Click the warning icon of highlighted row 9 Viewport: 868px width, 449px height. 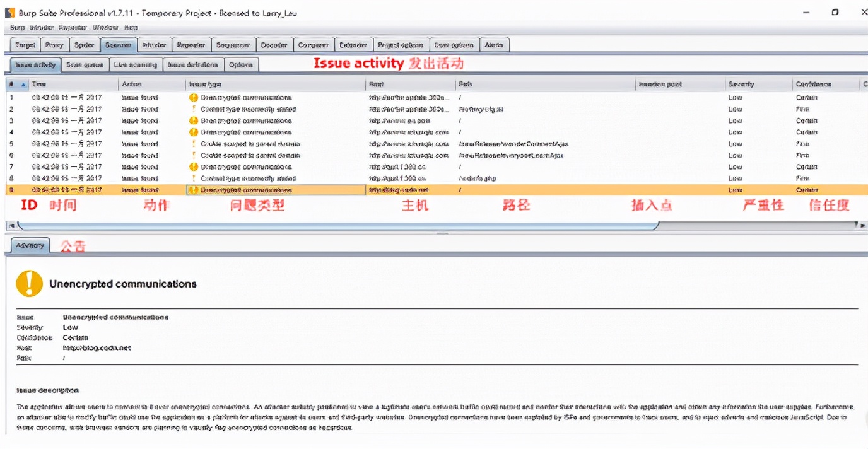point(194,190)
